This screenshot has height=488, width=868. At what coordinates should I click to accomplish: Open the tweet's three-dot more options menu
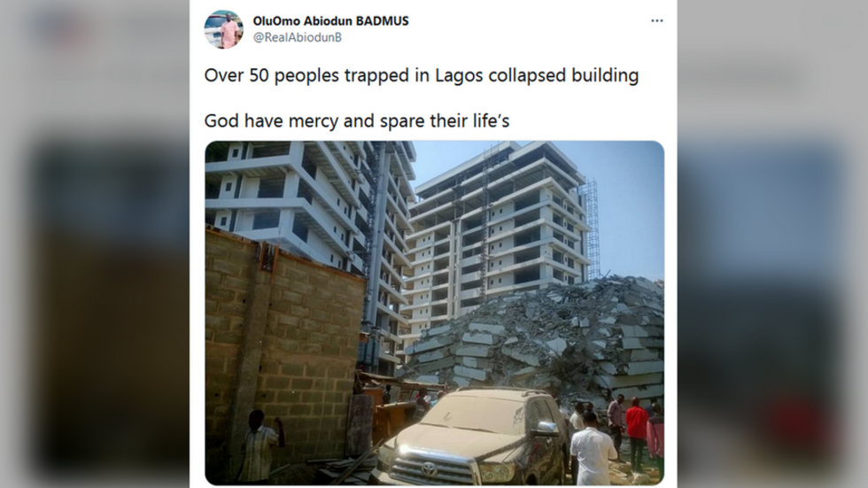(x=656, y=21)
